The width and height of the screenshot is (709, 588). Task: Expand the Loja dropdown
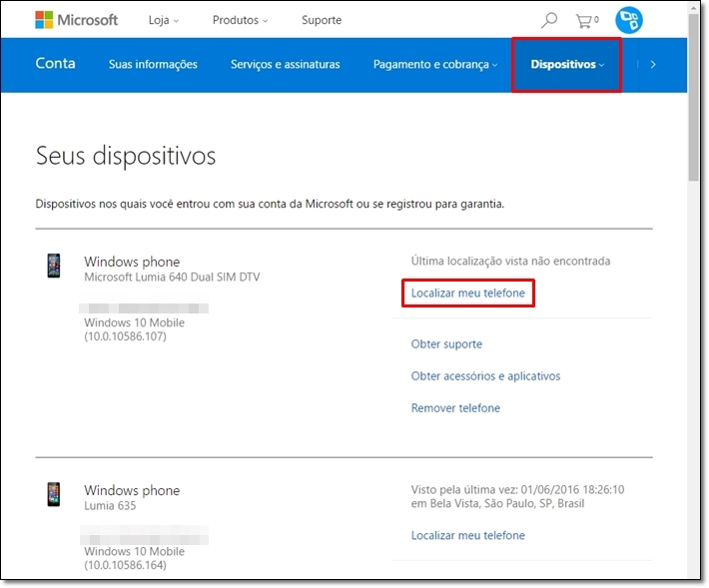click(163, 20)
